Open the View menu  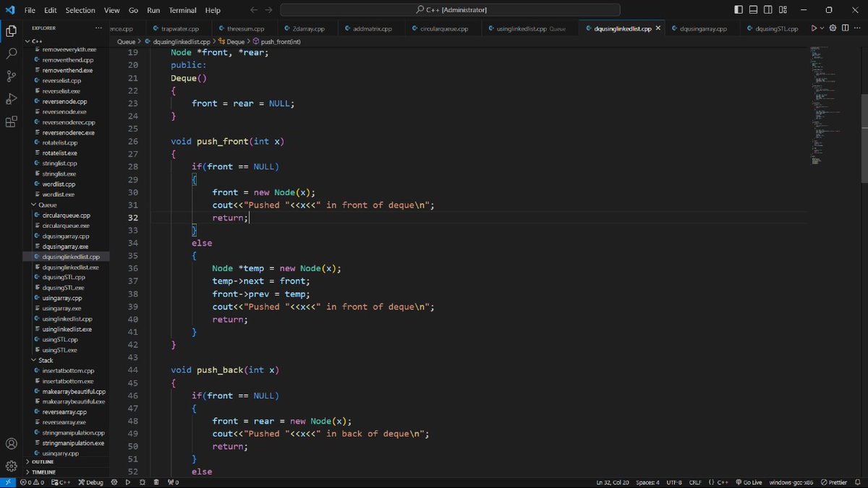[x=111, y=10]
